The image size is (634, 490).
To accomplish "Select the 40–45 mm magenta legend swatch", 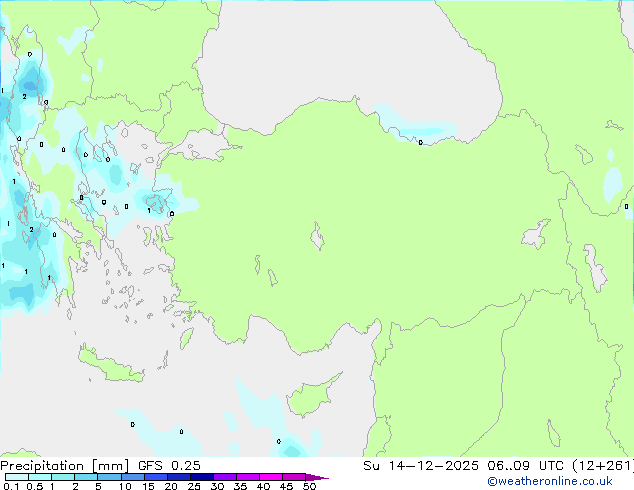I will click(x=271, y=477).
